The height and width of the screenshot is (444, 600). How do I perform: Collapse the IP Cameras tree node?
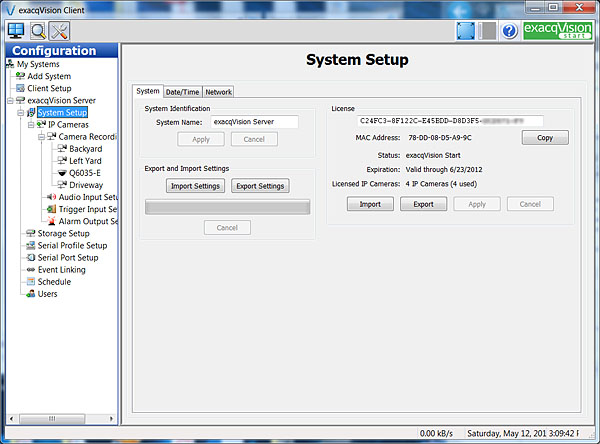click(x=31, y=125)
